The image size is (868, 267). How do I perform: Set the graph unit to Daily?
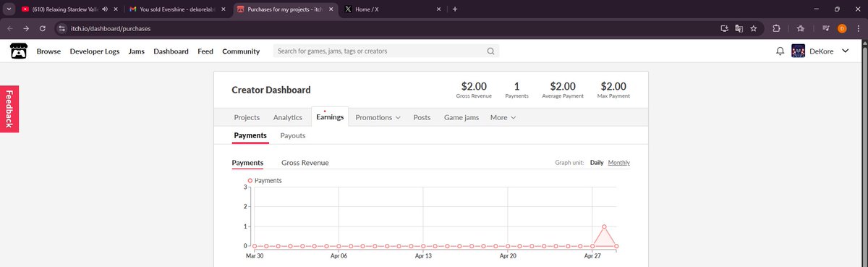(597, 163)
